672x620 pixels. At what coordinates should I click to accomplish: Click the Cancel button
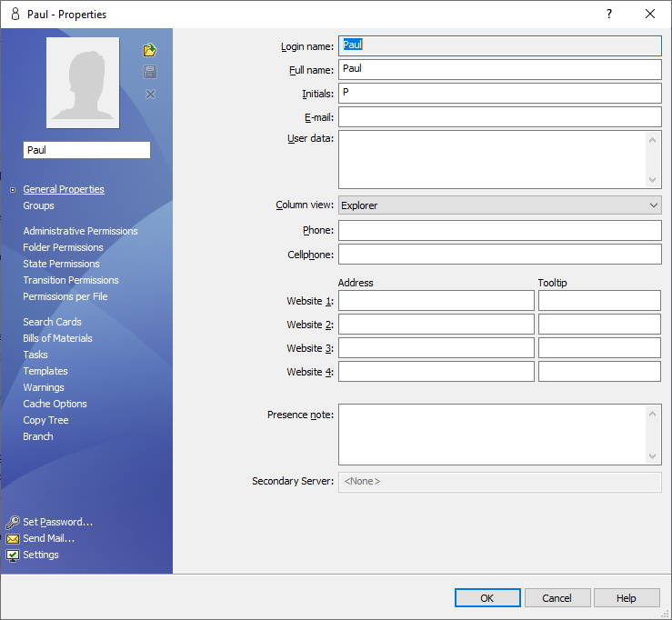tap(557, 597)
